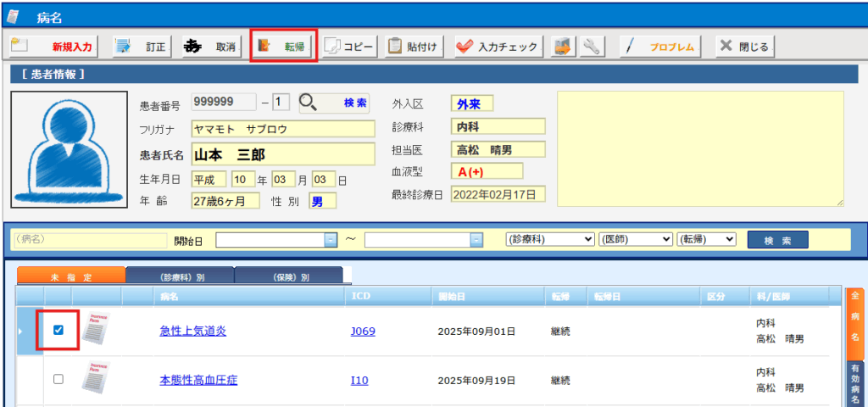Image resolution: width=868 pixels, height=407 pixels.
Task: Click the 取消 cancel toolbar button
Action: click(210, 47)
